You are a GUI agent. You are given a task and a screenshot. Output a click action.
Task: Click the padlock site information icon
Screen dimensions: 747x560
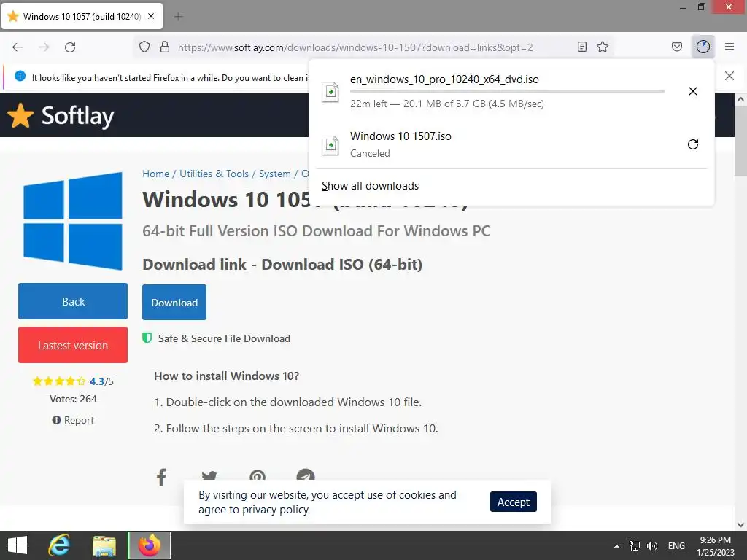point(165,47)
